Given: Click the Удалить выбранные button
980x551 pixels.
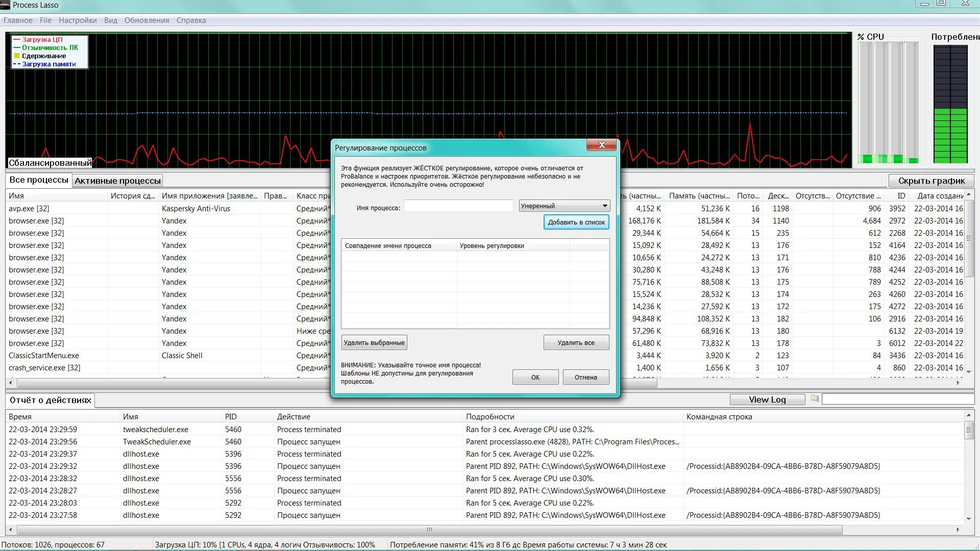Looking at the screenshot, I should [374, 342].
